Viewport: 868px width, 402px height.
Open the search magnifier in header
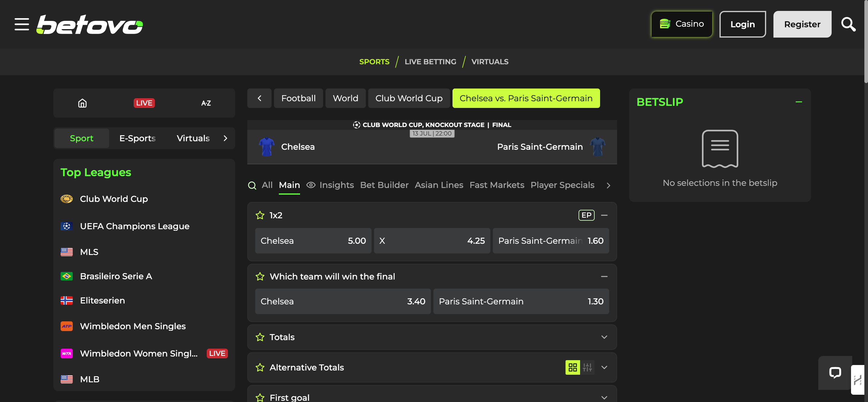848,24
